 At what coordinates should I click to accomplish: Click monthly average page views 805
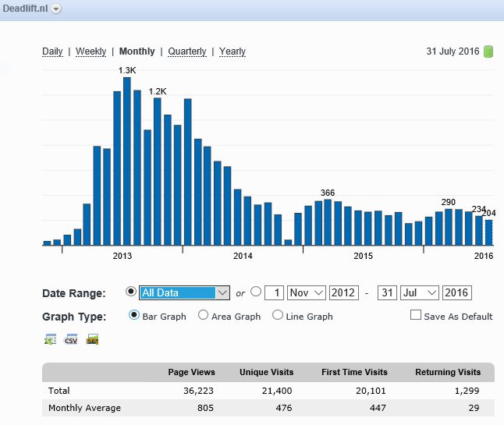tap(205, 408)
